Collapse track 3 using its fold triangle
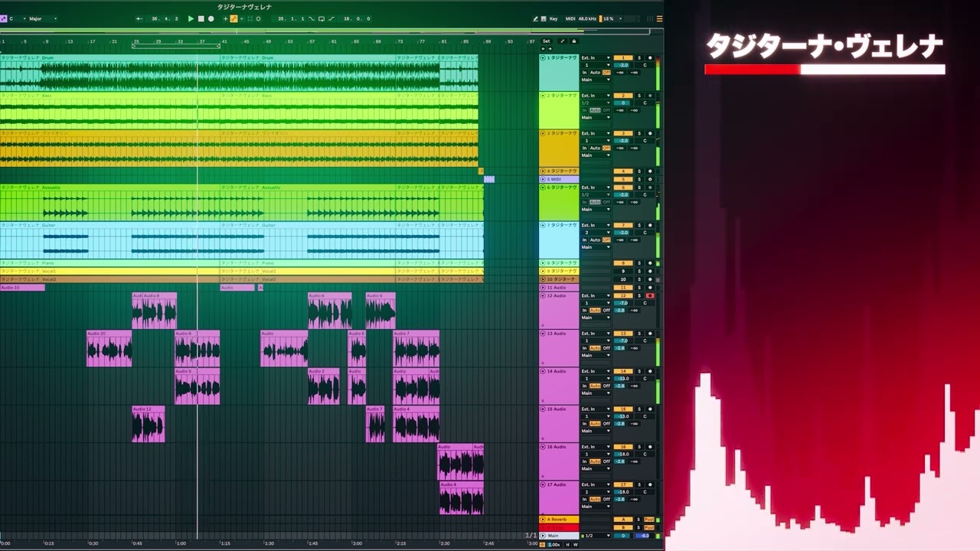This screenshot has height=551, width=980. click(x=543, y=133)
